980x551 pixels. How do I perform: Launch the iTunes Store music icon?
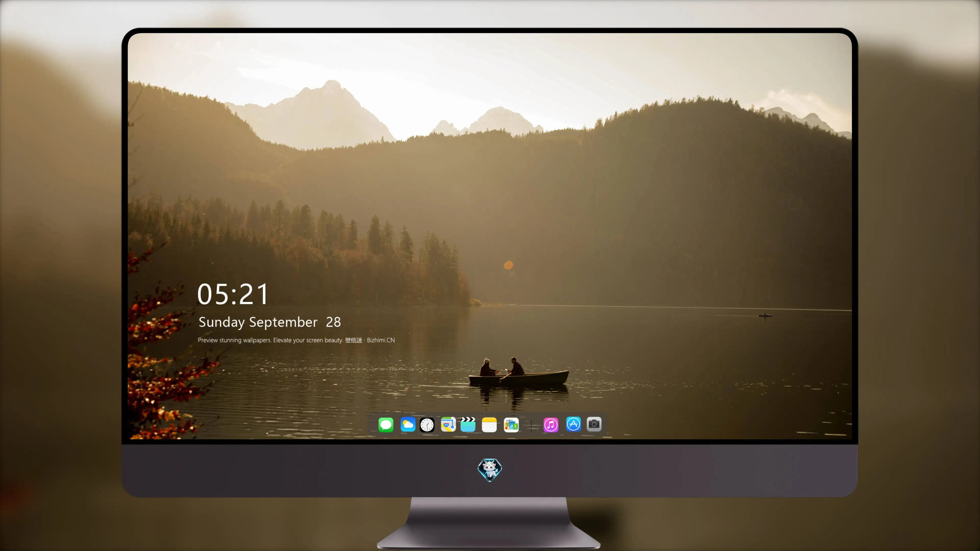[551, 424]
